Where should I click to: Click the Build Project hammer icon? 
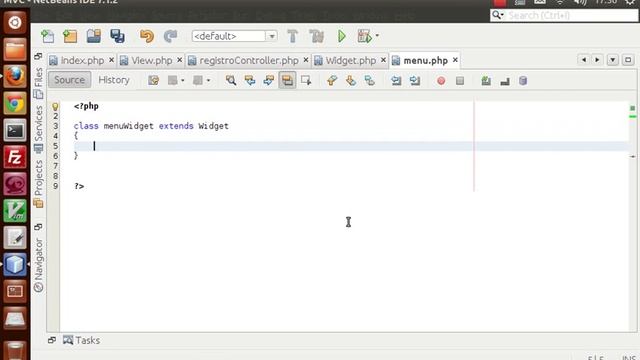tap(293, 36)
